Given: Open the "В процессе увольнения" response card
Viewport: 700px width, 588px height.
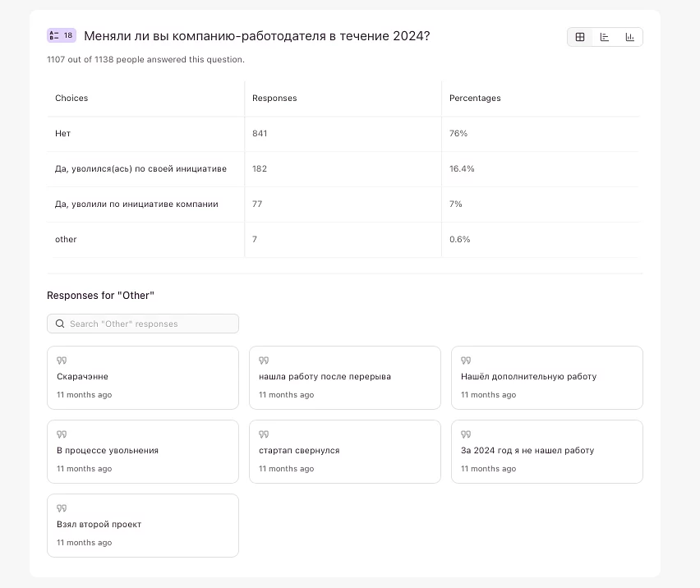Looking at the screenshot, I should click(142, 451).
